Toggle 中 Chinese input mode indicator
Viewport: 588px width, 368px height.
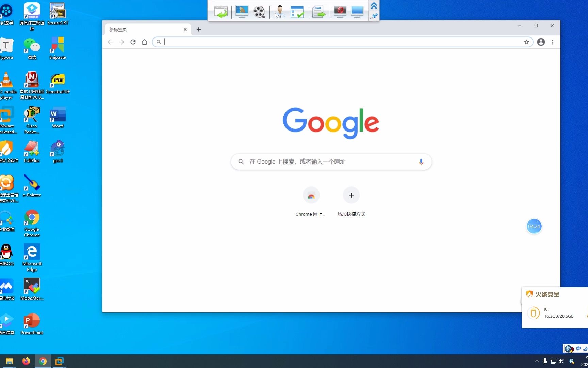[x=578, y=348]
